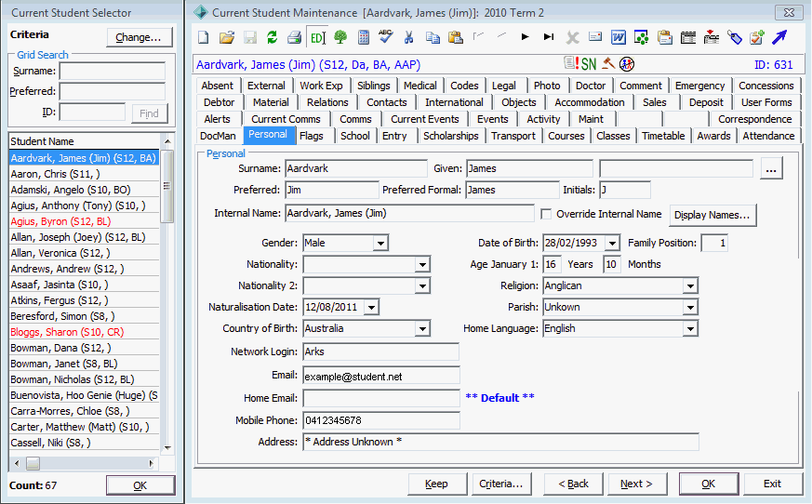Run the ABC spell check icon
This screenshot has width=812, height=504.
pos(386,36)
